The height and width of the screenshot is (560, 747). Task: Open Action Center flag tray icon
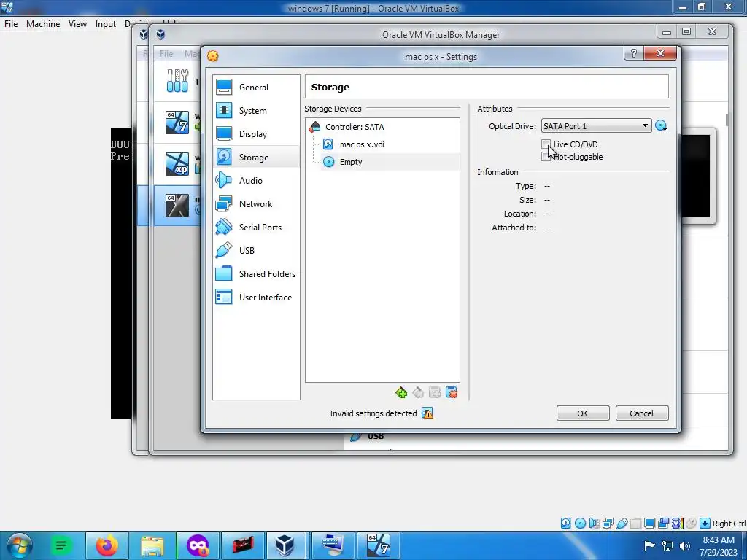[x=649, y=545]
